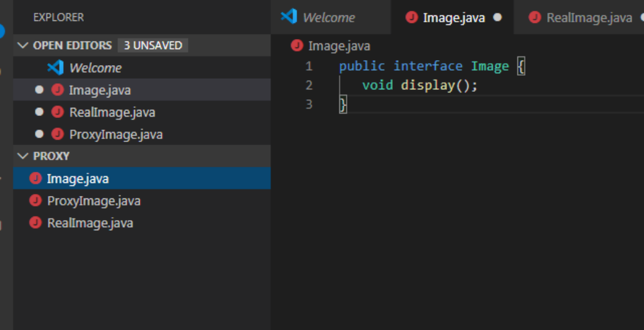
Task: Switch to the RealImage.java tab
Action: 589,17
